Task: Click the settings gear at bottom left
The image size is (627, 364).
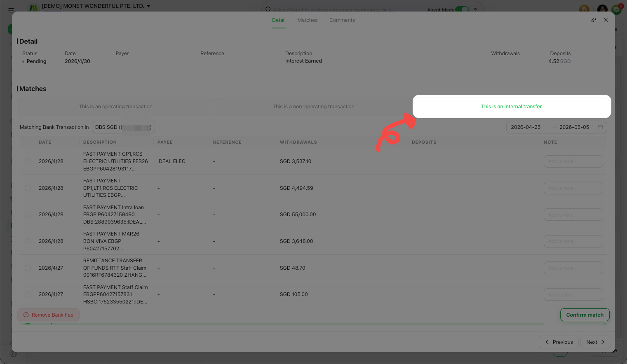Action: [x=13, y=354]
